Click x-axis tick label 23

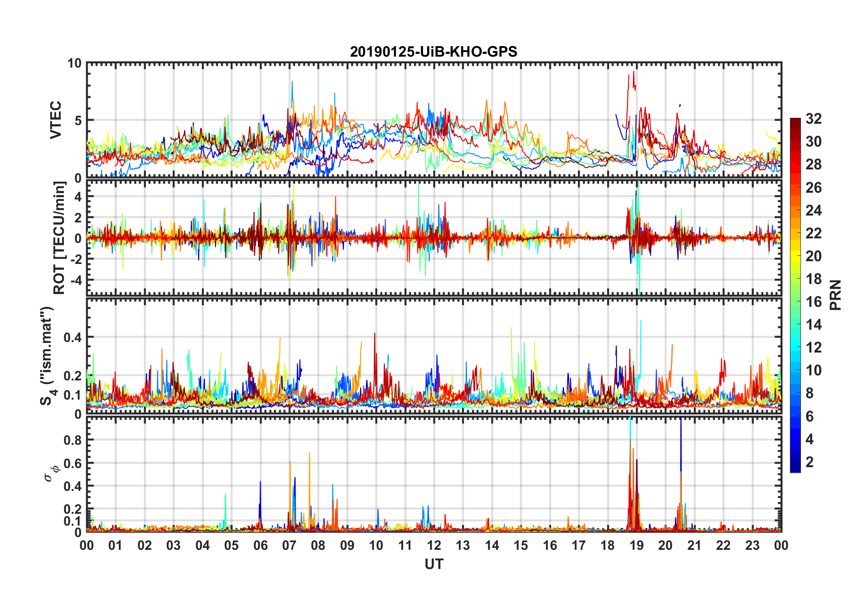[753, 546]
